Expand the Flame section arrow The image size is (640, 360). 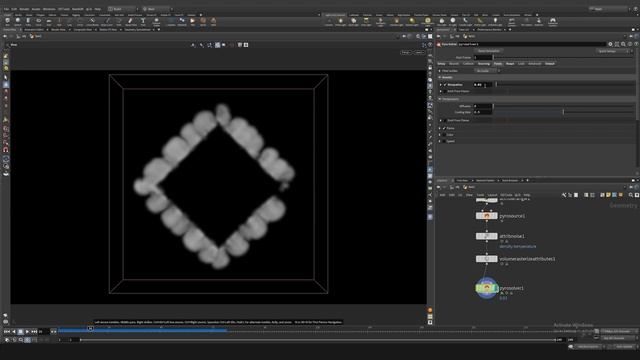click(x=440, y=128)
